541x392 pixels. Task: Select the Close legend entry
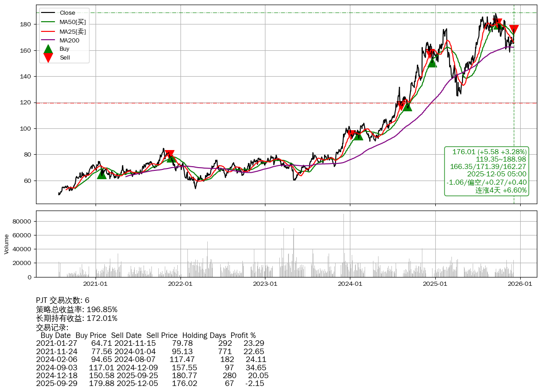pyautogui.click(x=67, y=13)
